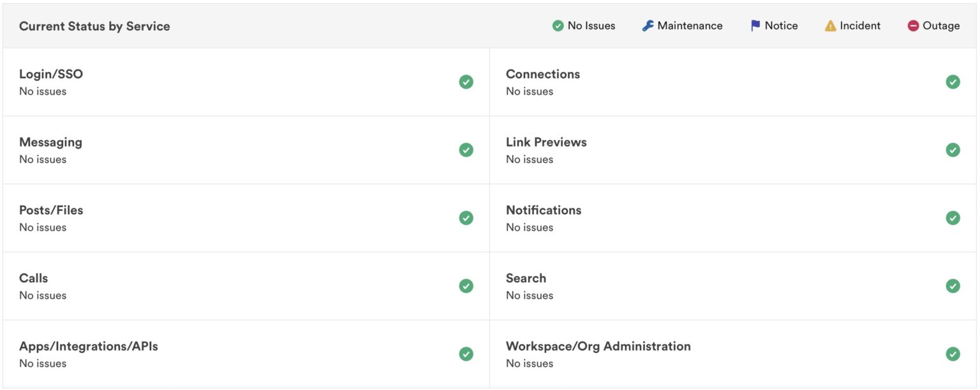Viewport: 980px width, 390px height.
Task: Click the blue Notice flag icon
Action: (755, 26)
